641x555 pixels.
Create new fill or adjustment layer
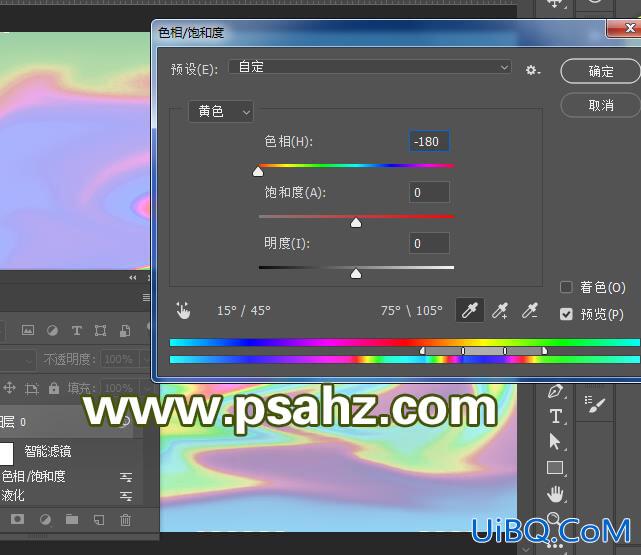[45, 519]
